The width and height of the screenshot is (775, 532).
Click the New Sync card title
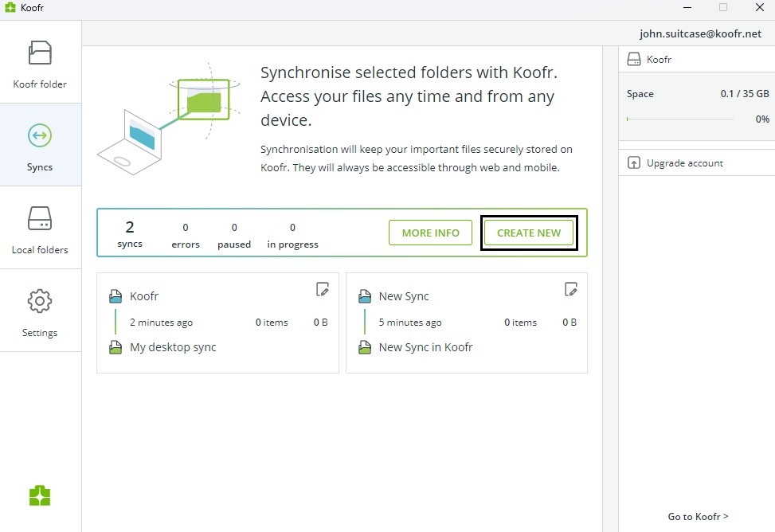coord(404,296)
